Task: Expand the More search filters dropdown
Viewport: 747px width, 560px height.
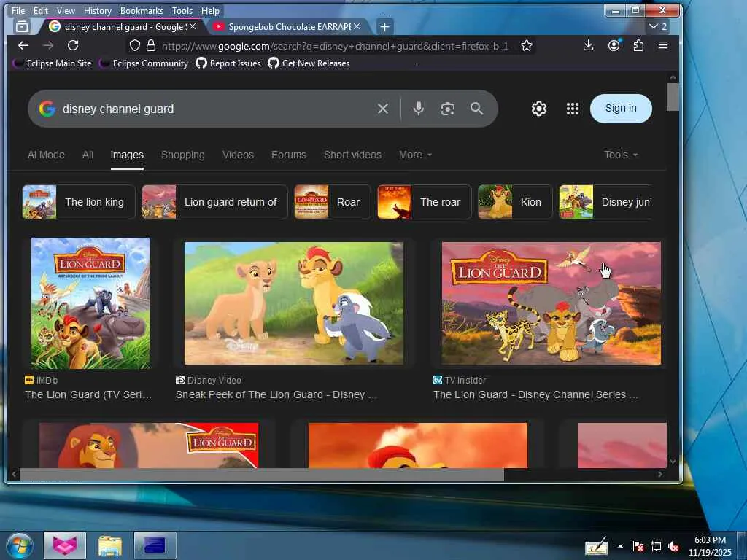Action: tap(415, 155)
